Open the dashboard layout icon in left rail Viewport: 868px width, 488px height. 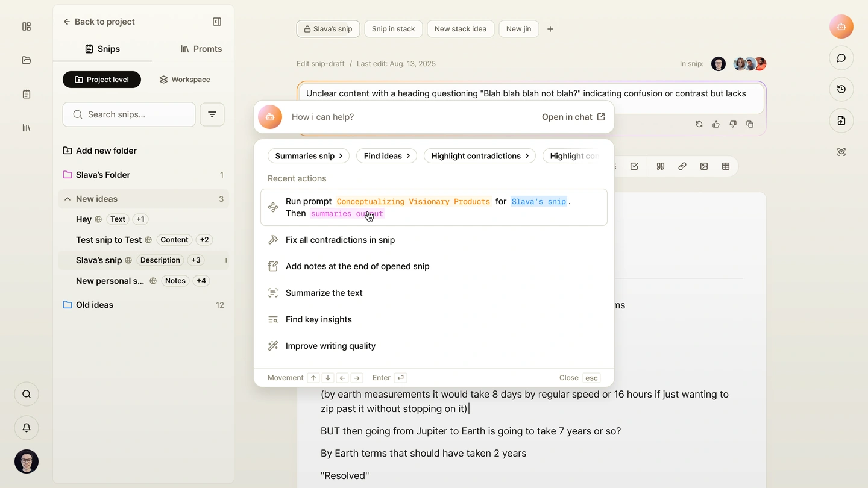pos(27,27)
